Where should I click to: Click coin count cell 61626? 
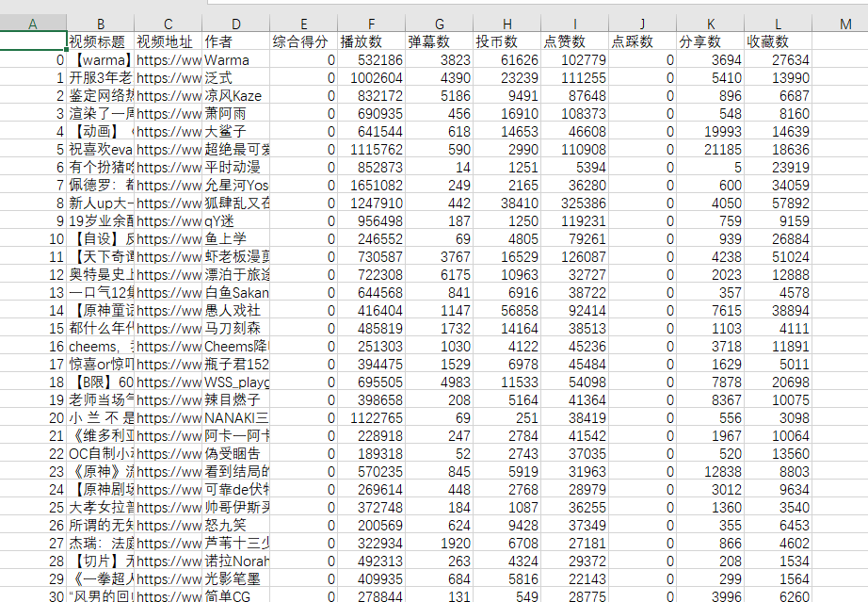point(507,59)
